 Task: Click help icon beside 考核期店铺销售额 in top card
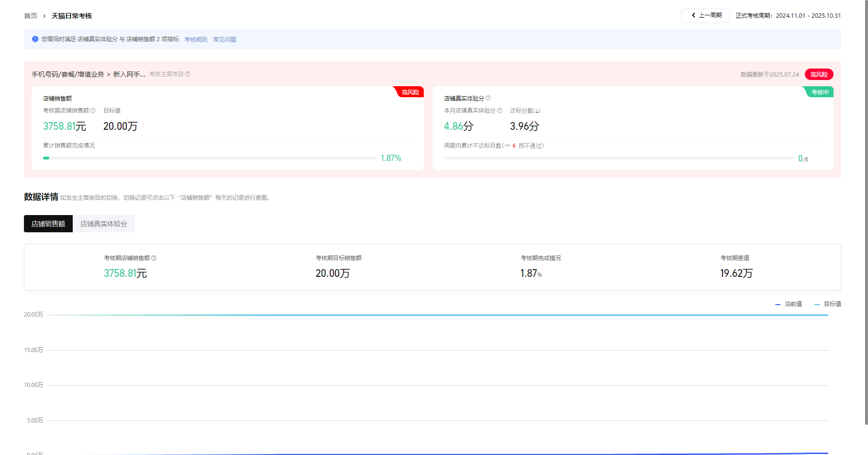tap(93, 111)
